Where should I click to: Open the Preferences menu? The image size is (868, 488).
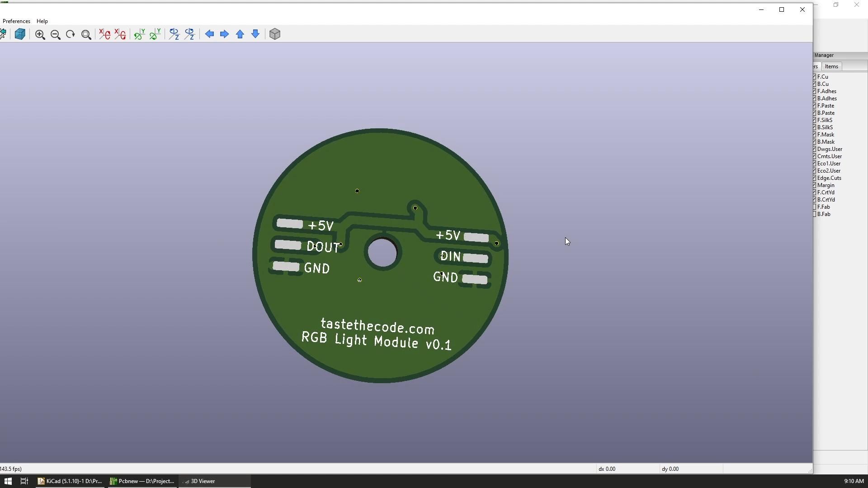[x=16, y=21]
